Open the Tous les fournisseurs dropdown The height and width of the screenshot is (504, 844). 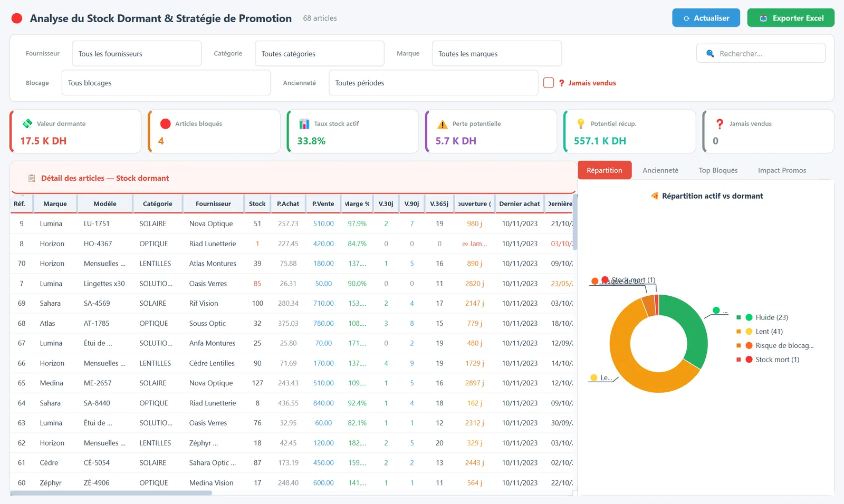(137, 54)
